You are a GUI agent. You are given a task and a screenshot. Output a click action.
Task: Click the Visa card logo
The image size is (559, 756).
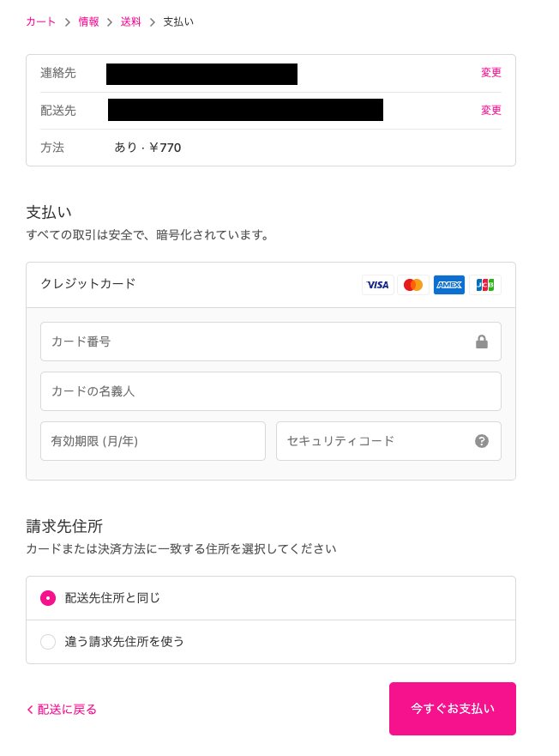click(x=378, y=285)
